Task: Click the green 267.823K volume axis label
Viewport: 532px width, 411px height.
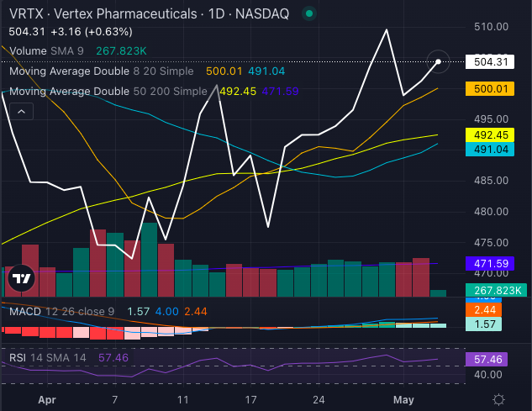Action: [496, 290]
